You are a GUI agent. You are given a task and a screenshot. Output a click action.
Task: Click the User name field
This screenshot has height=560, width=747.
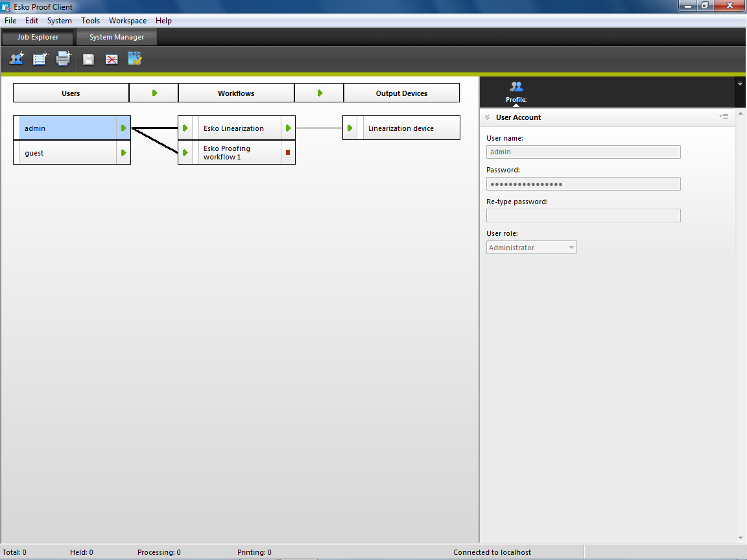coord(583,152)
